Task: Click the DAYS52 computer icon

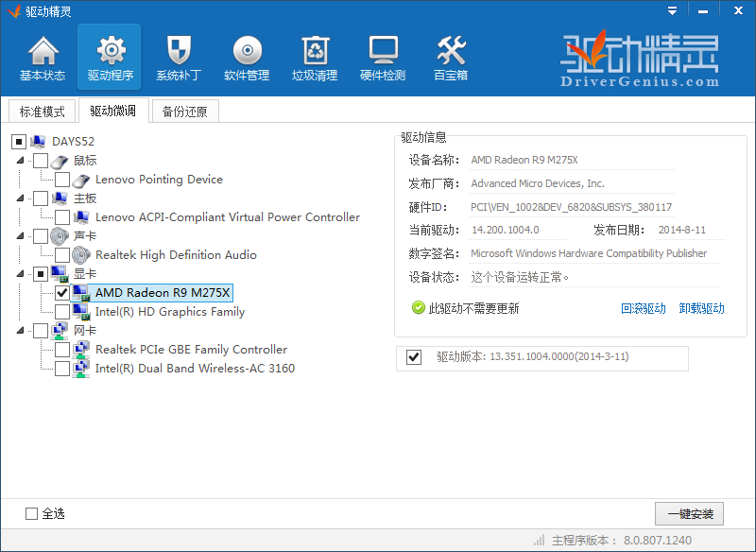Action: tap(38, 141)
